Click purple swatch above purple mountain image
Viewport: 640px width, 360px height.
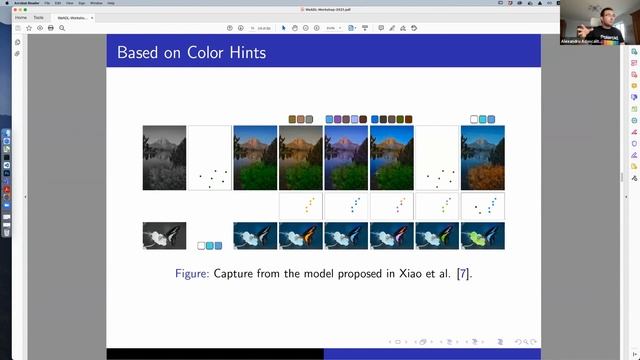338,119
